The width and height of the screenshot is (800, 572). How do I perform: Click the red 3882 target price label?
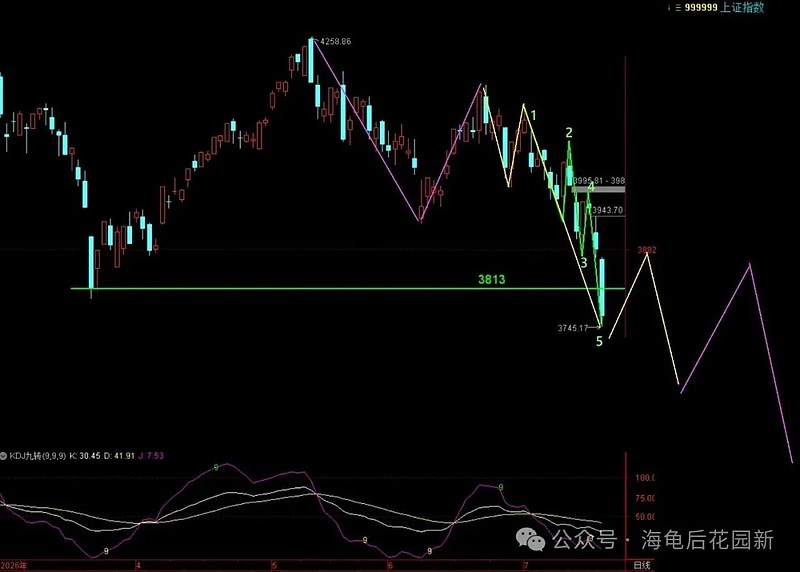pyautogui.click(x=647, y=250)
